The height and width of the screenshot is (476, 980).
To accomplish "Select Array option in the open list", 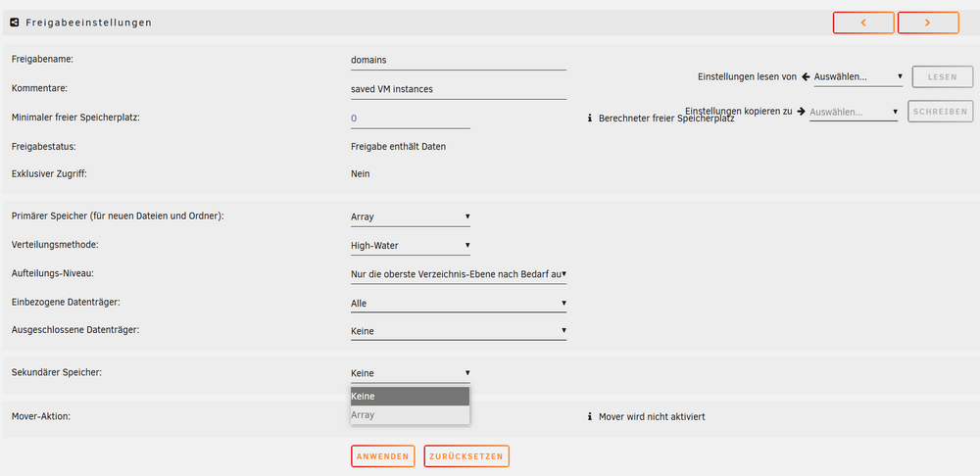I will pyautogui.click(x=410, y=414).
